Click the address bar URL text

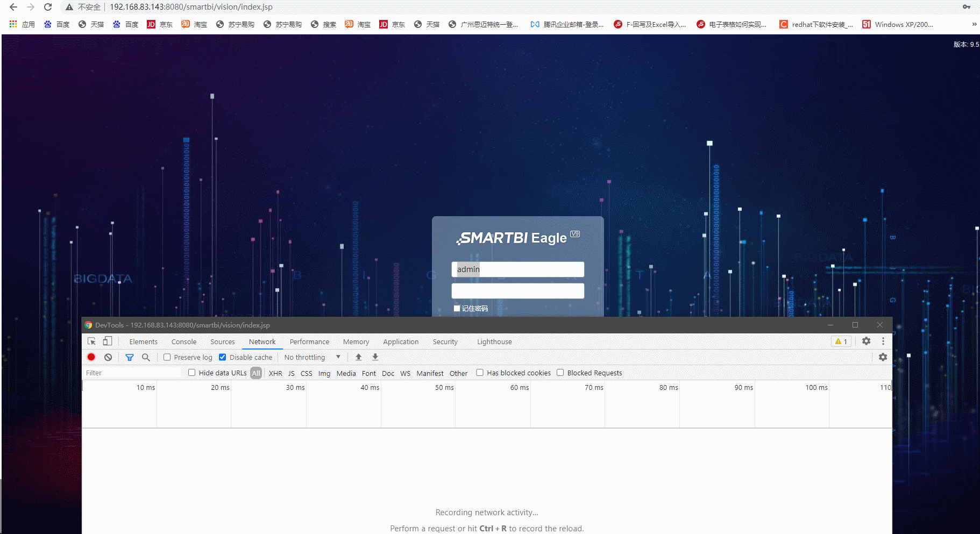(x=191, y=7)
